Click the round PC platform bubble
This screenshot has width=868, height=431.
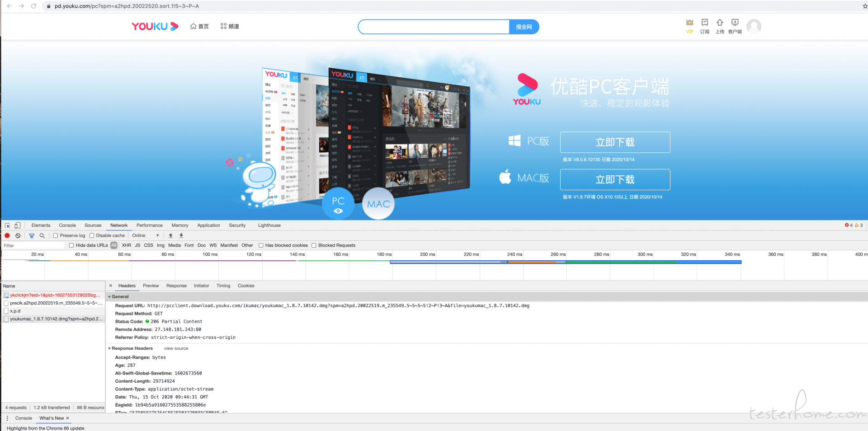338,204
